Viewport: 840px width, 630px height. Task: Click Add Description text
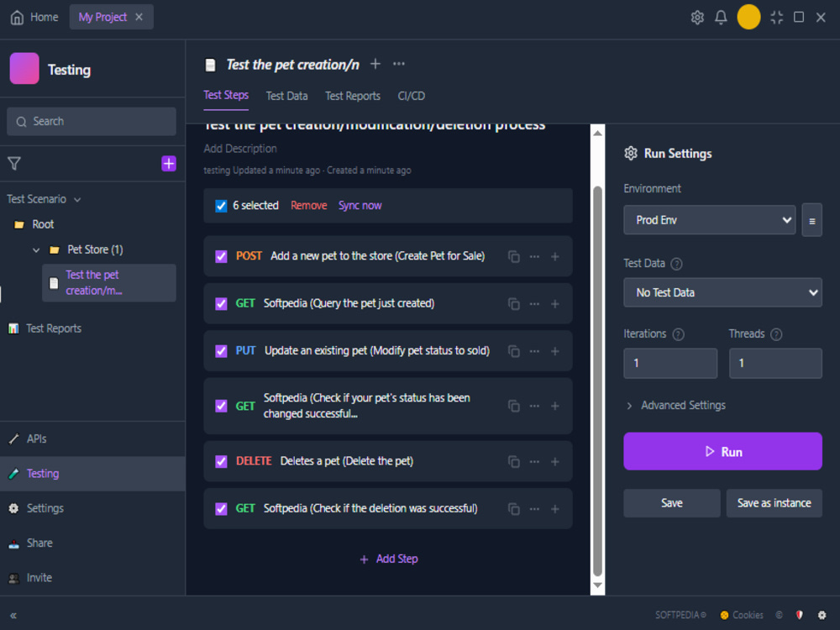point(240,149)
